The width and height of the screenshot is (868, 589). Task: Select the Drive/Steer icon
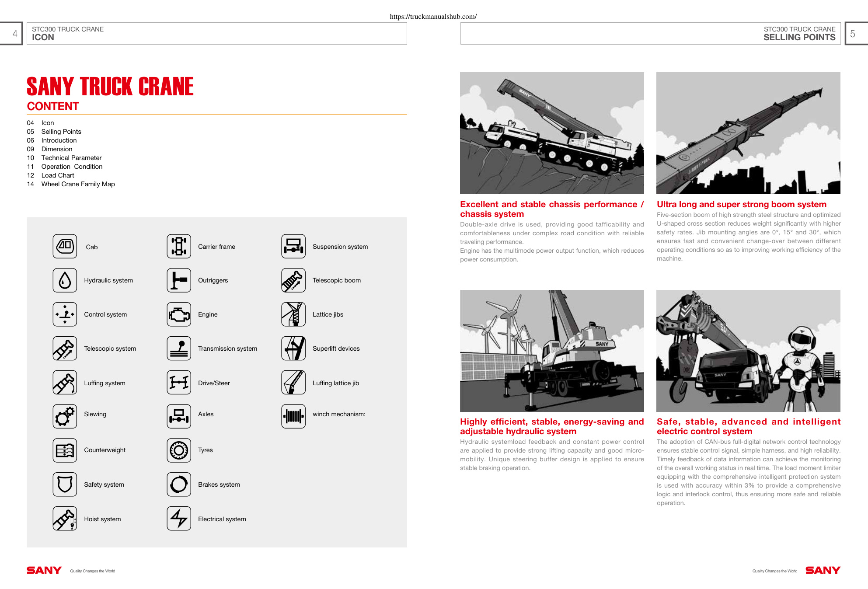point(179,383)
